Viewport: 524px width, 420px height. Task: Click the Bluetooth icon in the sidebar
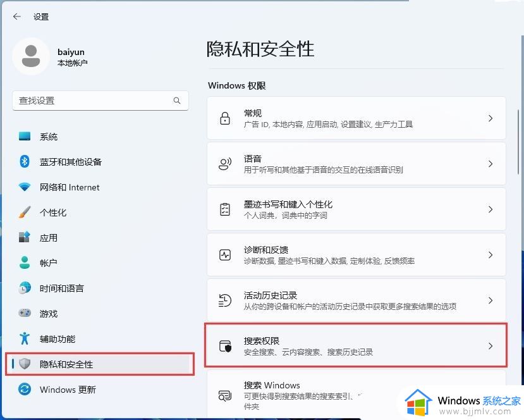click(25, 162)
